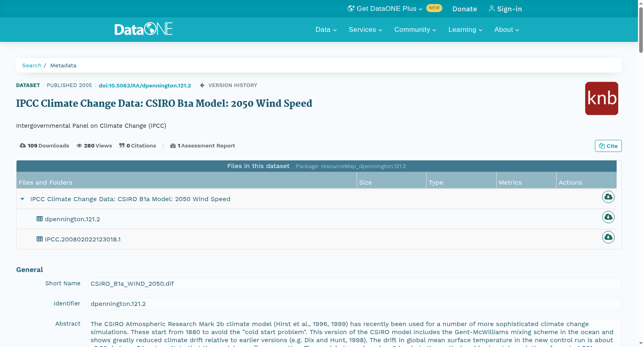Expand the Community navigation menu
This screenshot has width=644, height=347.
click(x=415, y=29)
